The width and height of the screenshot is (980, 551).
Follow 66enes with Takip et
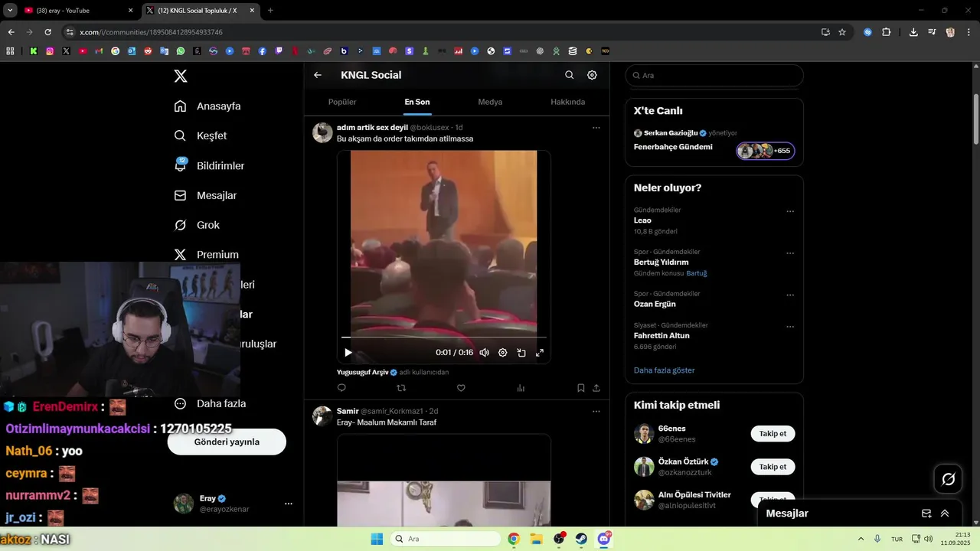coord(773,434)
